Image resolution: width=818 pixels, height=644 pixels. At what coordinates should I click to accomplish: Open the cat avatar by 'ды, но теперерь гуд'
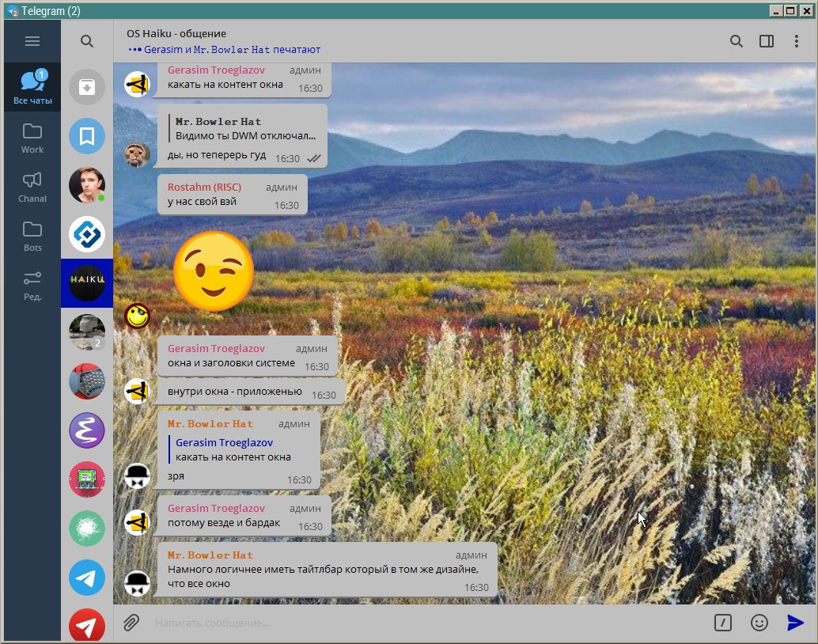(137, 154)
